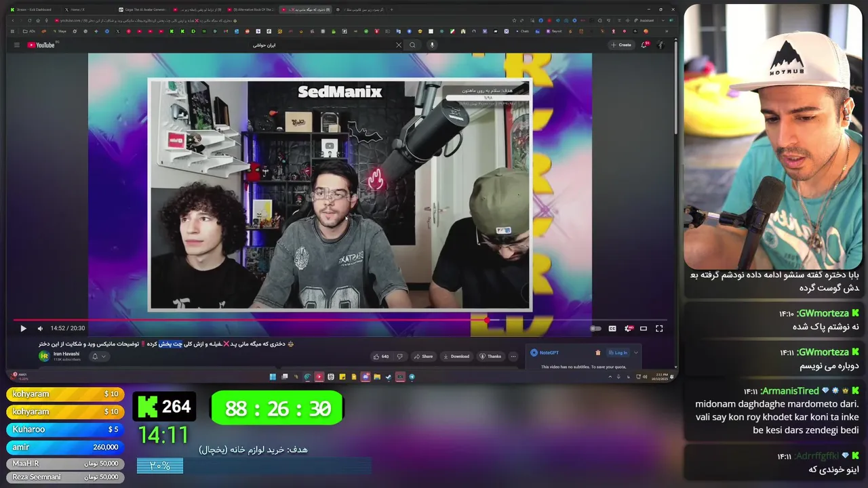
Task: Click the video time 14:52 / 20:30
Action: [x=67, y=328]
